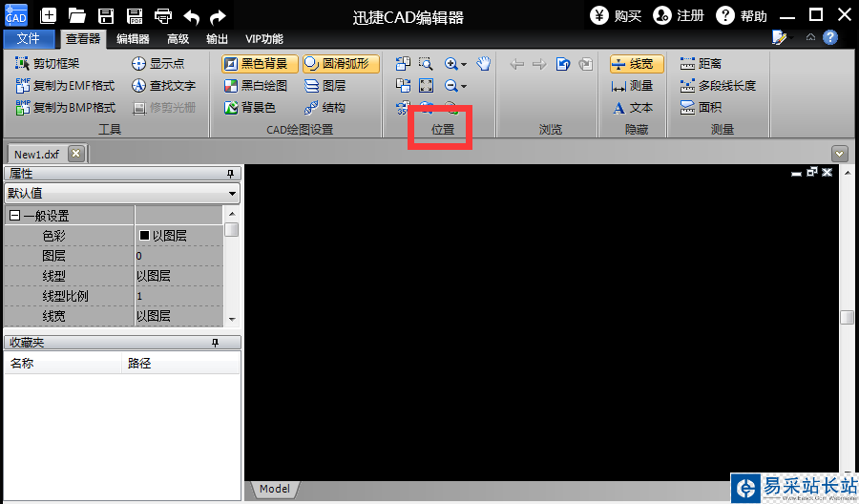Pick a 背景色 background color
The height and width of the screenshot is (504, 859).
click(x=250, y=107)
